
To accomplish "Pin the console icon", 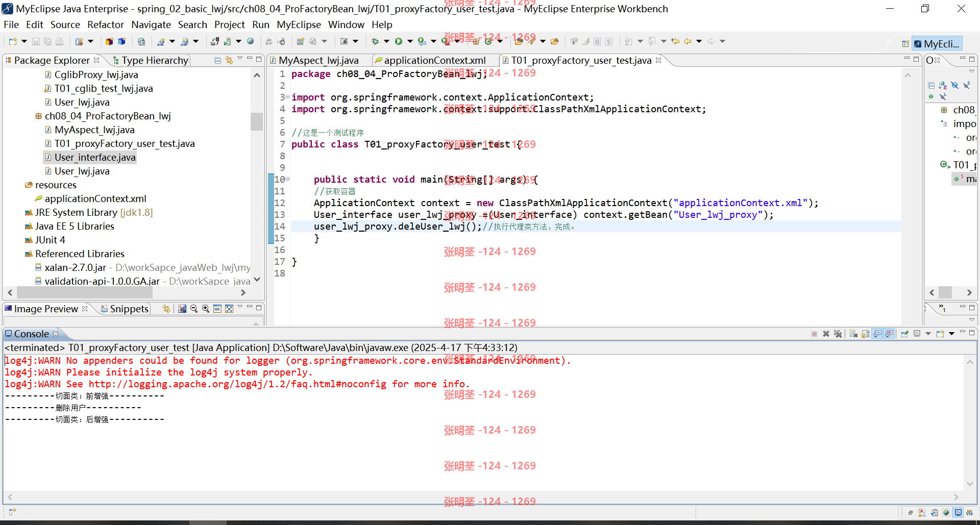I will pyautogui.click(x=904, y=334).
